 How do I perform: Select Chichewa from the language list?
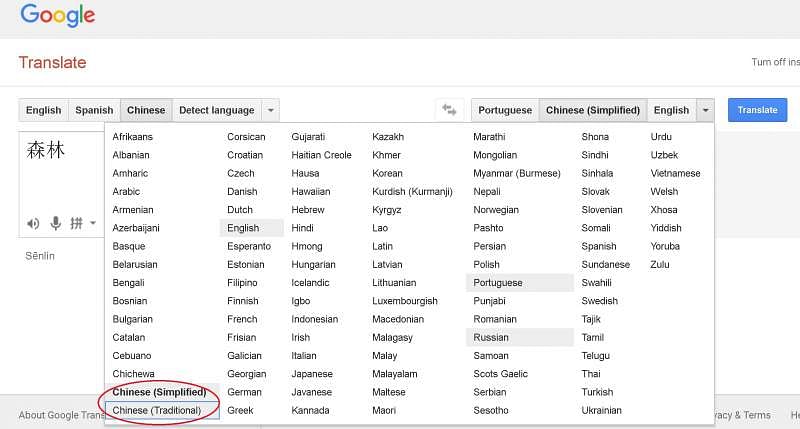point(133,374)
